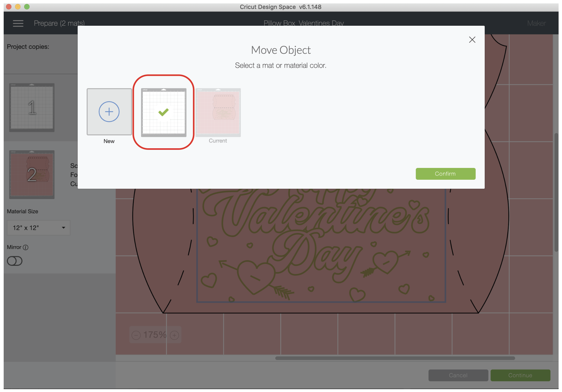The width and height of the screenshot is (562, 392).
Task: Select mat 1 in sidebar
Action: (32, 108)
